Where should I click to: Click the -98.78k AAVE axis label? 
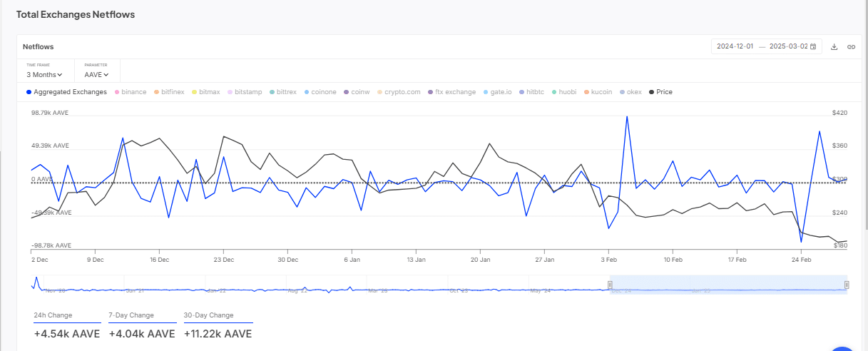click(51, 245)
